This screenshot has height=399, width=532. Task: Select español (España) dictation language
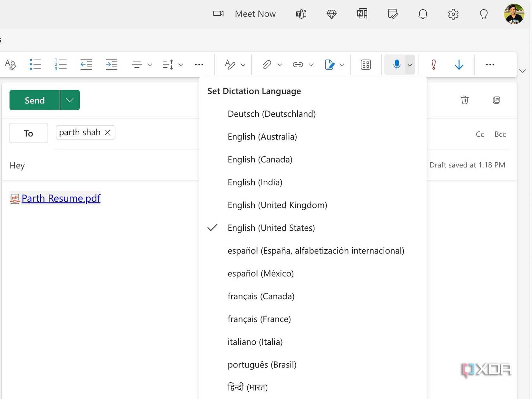pyautogui.click(x=313, y=251)
